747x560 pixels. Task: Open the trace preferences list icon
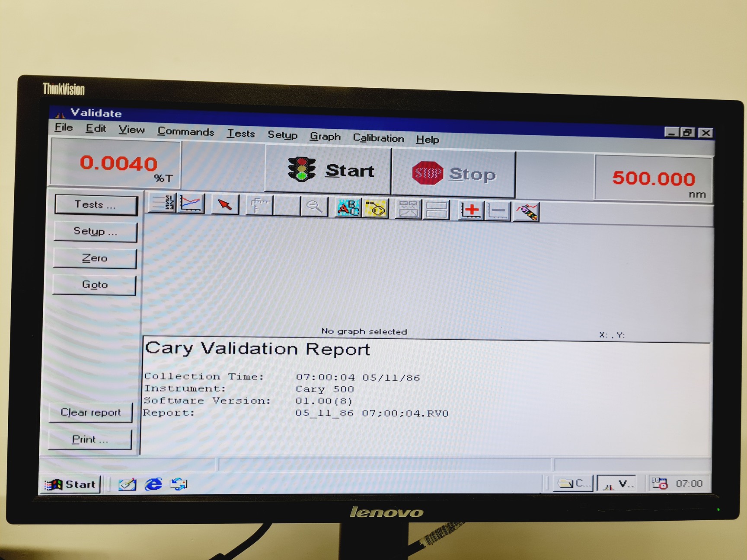click(x=163, y=202)
